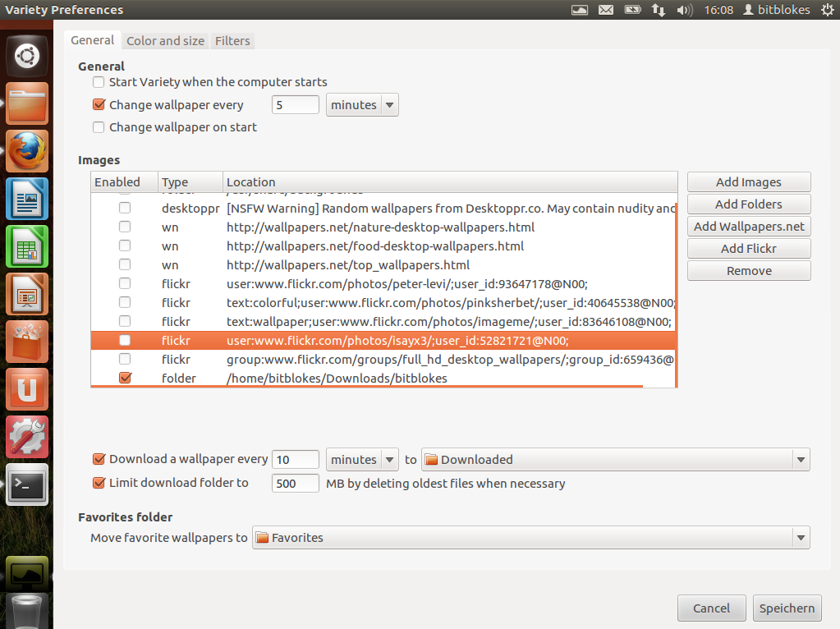Click the images list horizontal scrollbar
This screenshot has width=840, height=629.
click(367, 386)
